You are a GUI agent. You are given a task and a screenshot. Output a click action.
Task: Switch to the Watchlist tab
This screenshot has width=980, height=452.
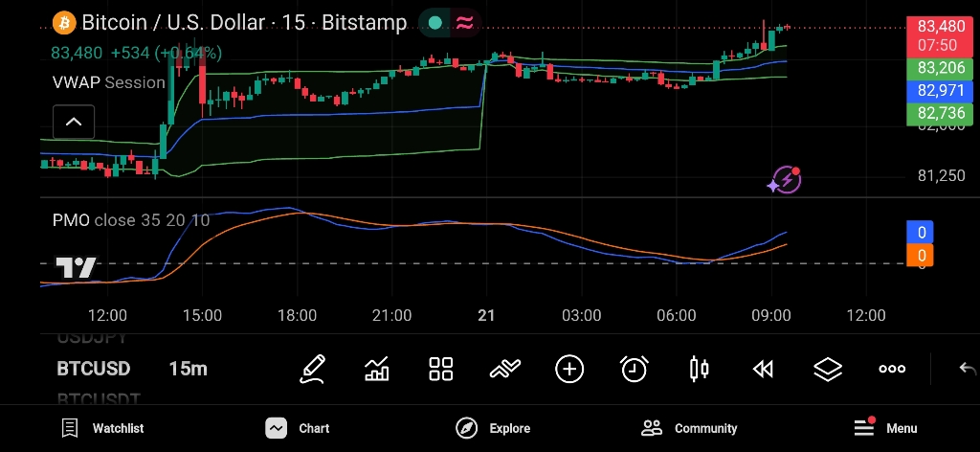[102, 428]
